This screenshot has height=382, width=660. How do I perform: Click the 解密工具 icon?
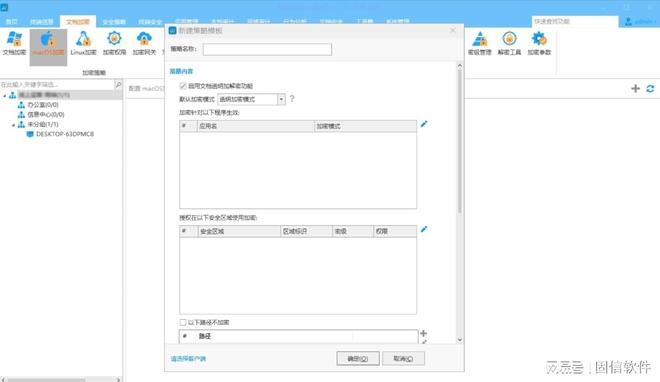pos(509,43)
